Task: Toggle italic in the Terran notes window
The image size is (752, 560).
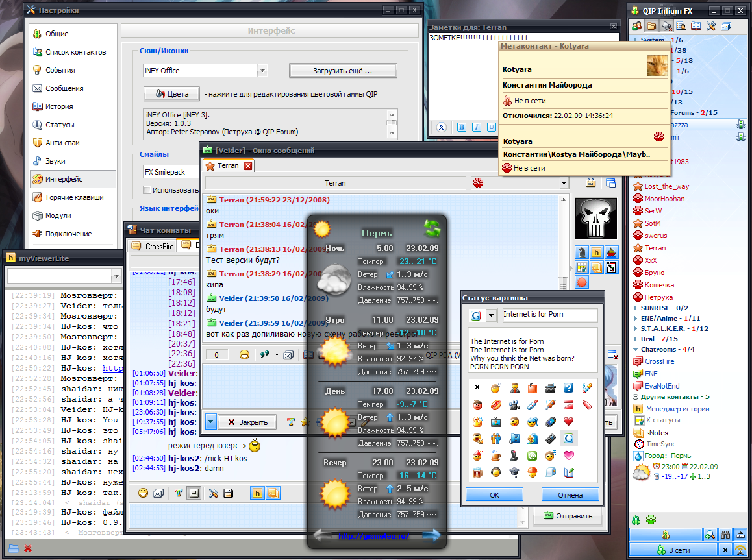Action: coord(476,127)
